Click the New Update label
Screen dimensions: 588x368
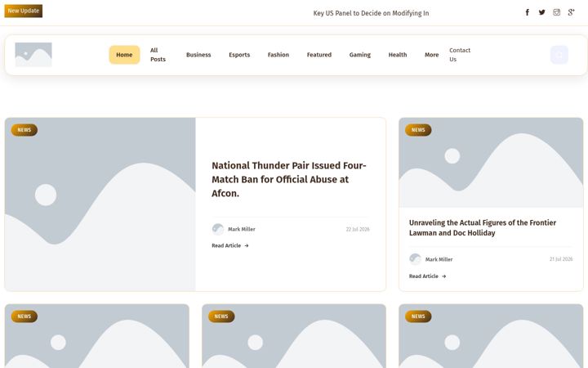click(x=23, y=11)
